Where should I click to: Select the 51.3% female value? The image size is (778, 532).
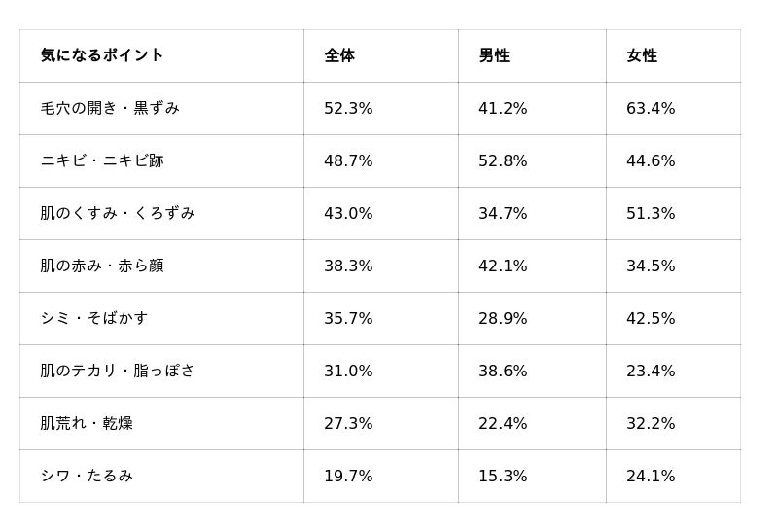click(x=651, y=213)
